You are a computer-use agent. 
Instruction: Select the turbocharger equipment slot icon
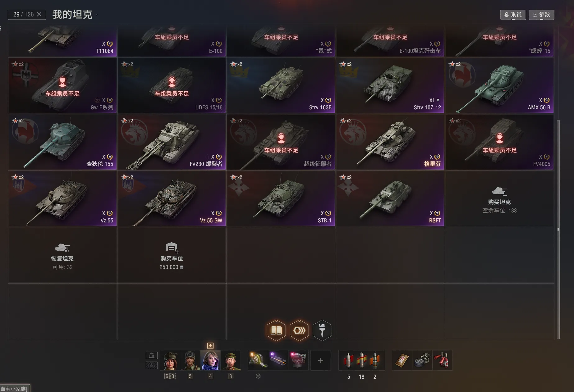[258, 360]
